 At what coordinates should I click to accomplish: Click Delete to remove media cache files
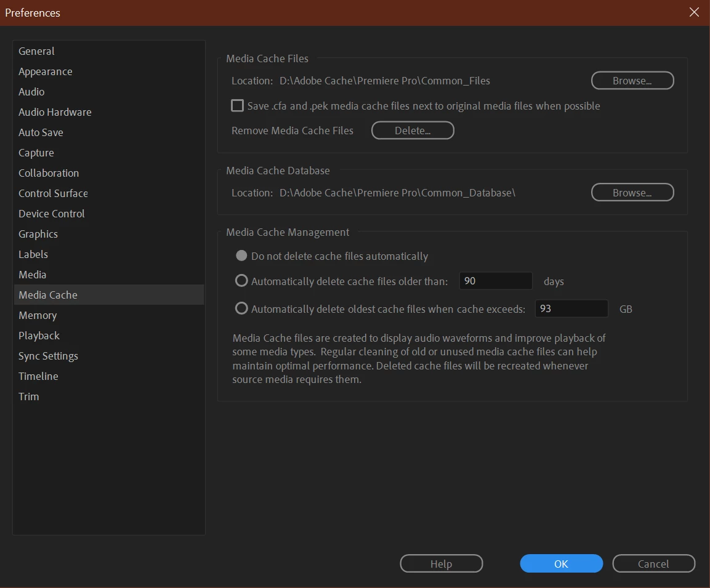[413, 131]
